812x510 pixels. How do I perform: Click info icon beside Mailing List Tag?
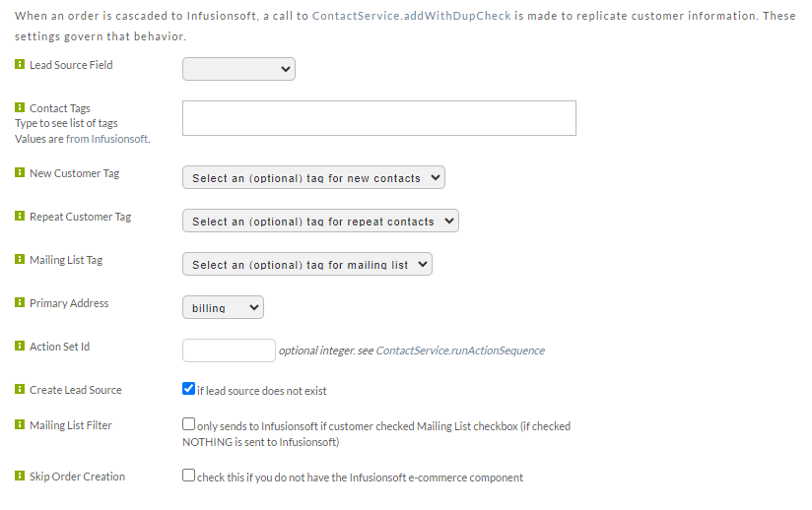pos(20,259)
